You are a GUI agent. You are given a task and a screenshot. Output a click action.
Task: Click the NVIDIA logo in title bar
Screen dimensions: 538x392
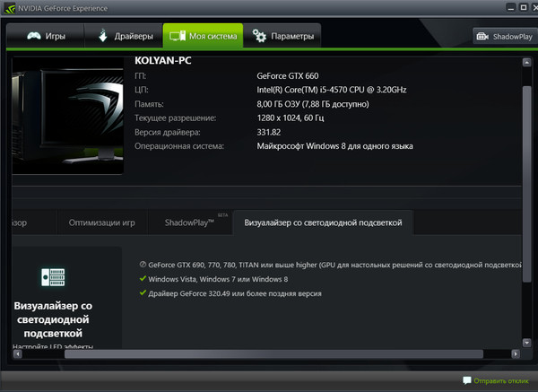(10, 8)
